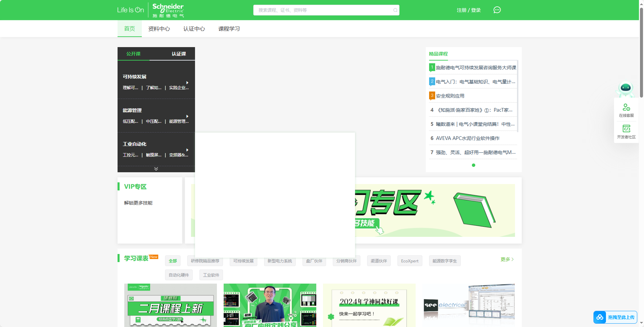Image resolution: width=644 pixels, height=327 pixels.
Task: Expand 可持续发展 category arrow
Action: pyautogui.click(x=187, y=82)
